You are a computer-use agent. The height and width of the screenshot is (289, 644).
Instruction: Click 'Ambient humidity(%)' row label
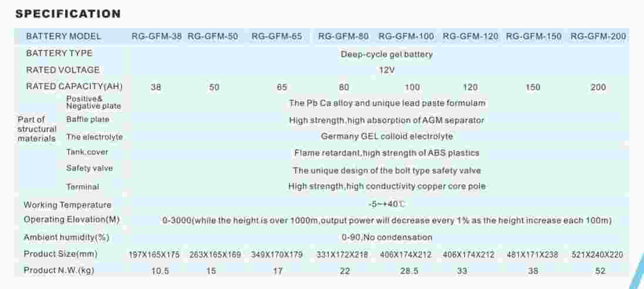[x=66, y=238]
